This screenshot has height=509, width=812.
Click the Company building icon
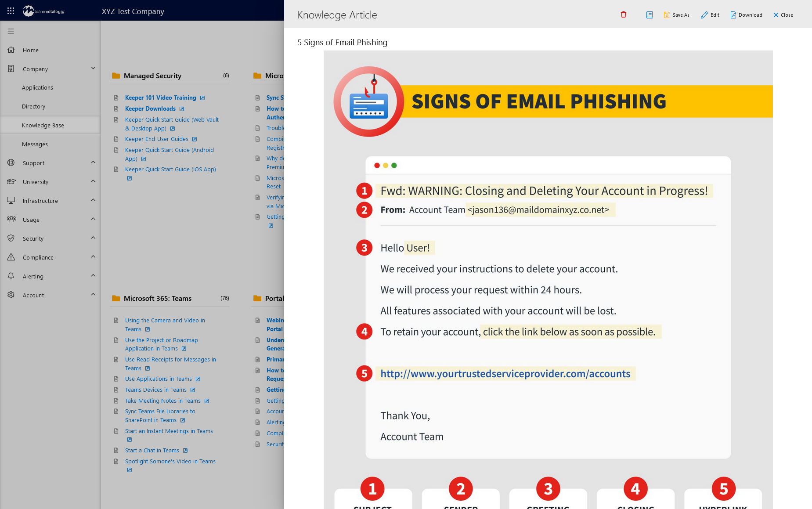click(x=11, y=69)
